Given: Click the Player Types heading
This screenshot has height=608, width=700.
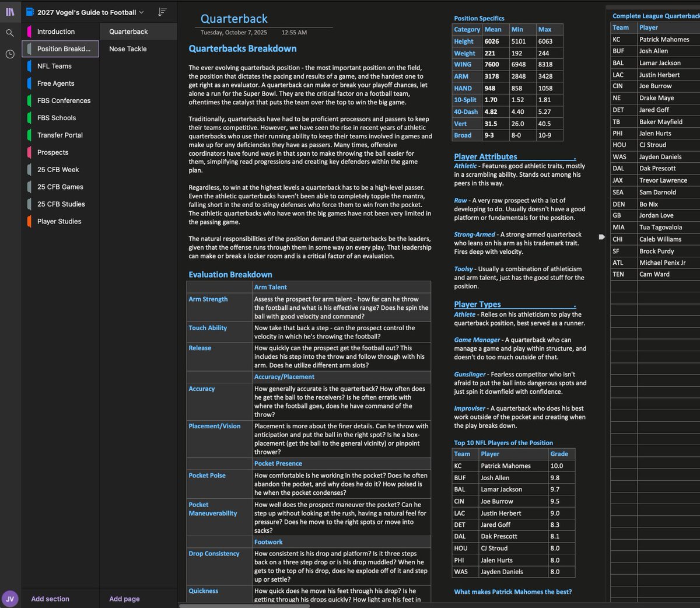Looking at the screenshot, I should (x=477, y=304).
